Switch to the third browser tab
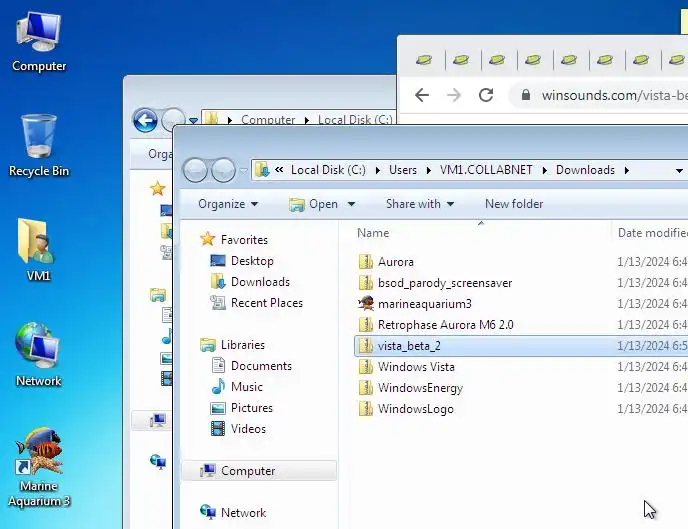Viewport: 688px width, 529px height. tap(497, 59)
